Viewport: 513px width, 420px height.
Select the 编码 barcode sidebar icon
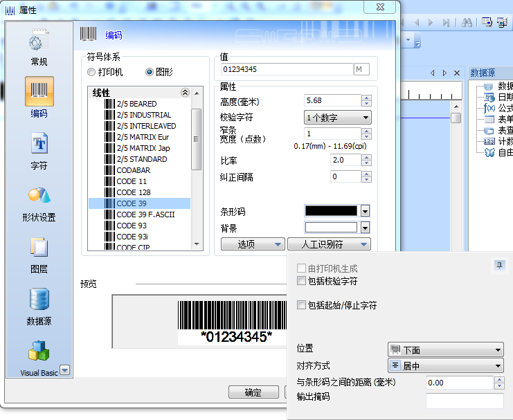click(39, 91)
